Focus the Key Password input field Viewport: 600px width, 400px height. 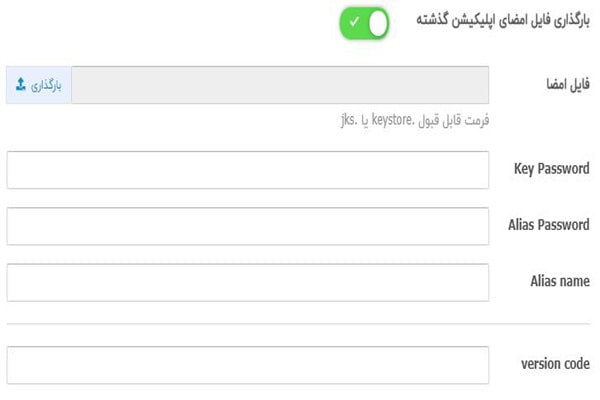(x=248, y=169)
